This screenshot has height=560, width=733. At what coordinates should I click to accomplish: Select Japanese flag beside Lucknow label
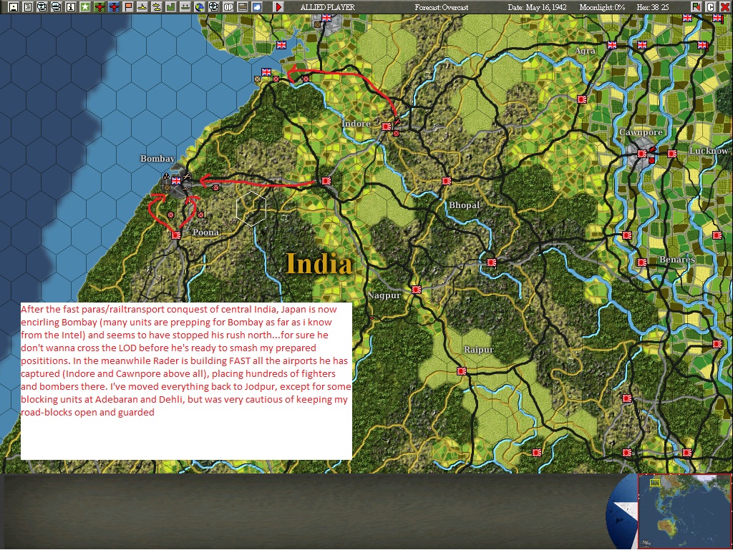click(x=671, y=153)
